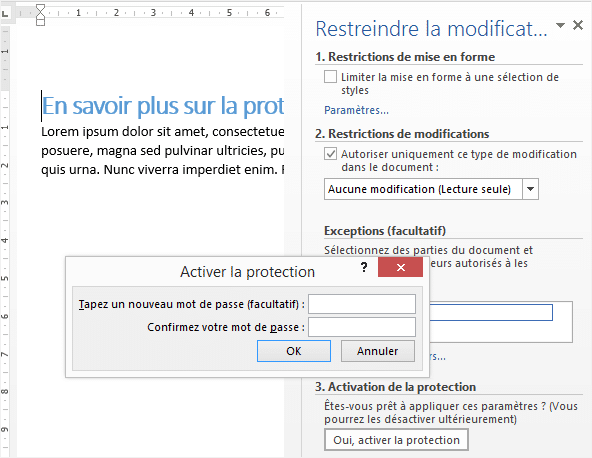Select the Aucune modification (Lecture seule) combo box

click(431, 189)
